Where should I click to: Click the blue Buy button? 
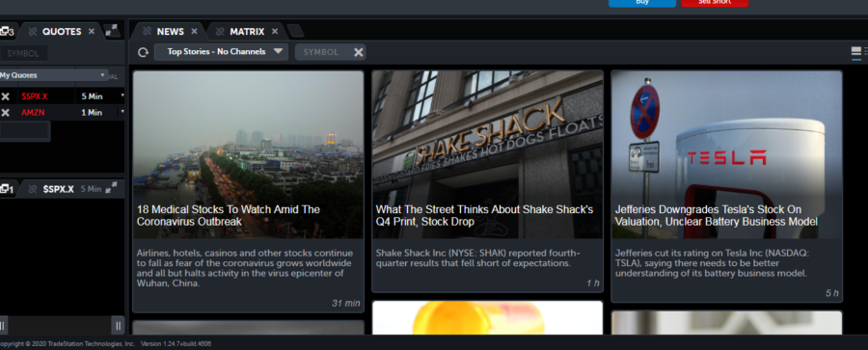[642, 3]
